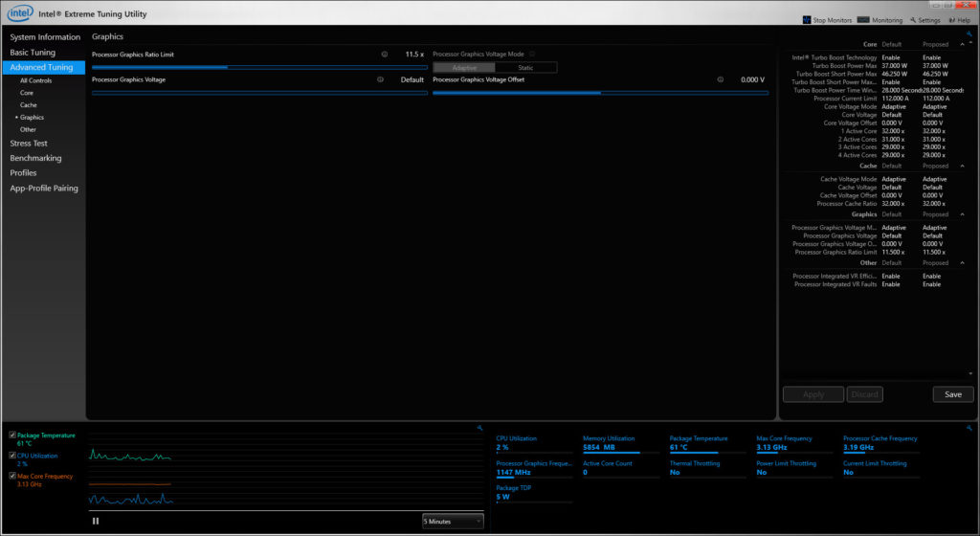The height and width of the screenshot is (536, 980).
Task: Click the Memory Utilization 5854 MB readout
Action: pos(621,443)
